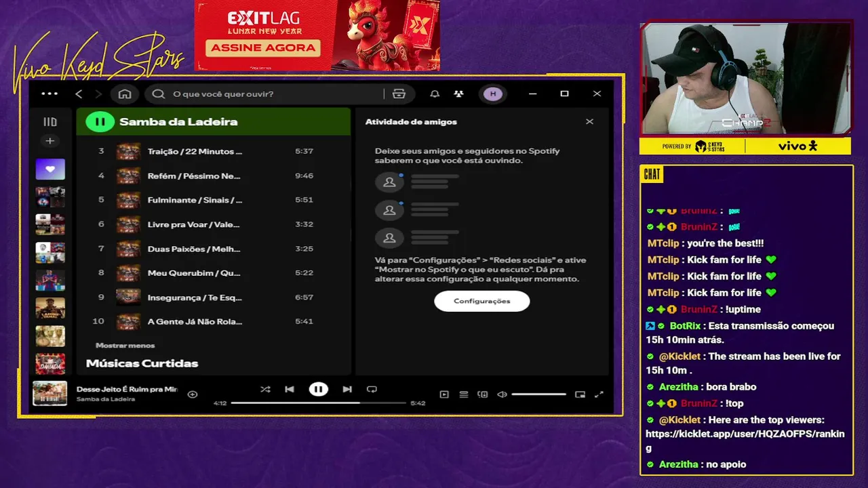This screenshot has width=868, height=488.
Task: Click the vivo logo under webcam
Action: (797, 146)
